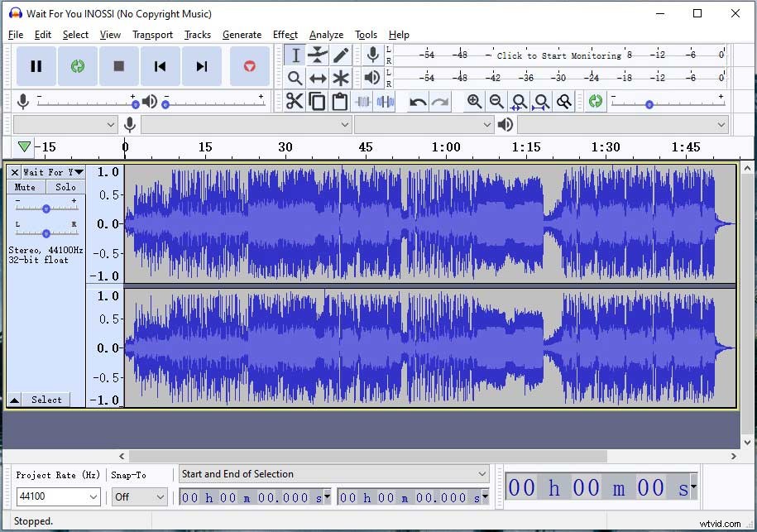Select the Draw tool

coord(341,54)
